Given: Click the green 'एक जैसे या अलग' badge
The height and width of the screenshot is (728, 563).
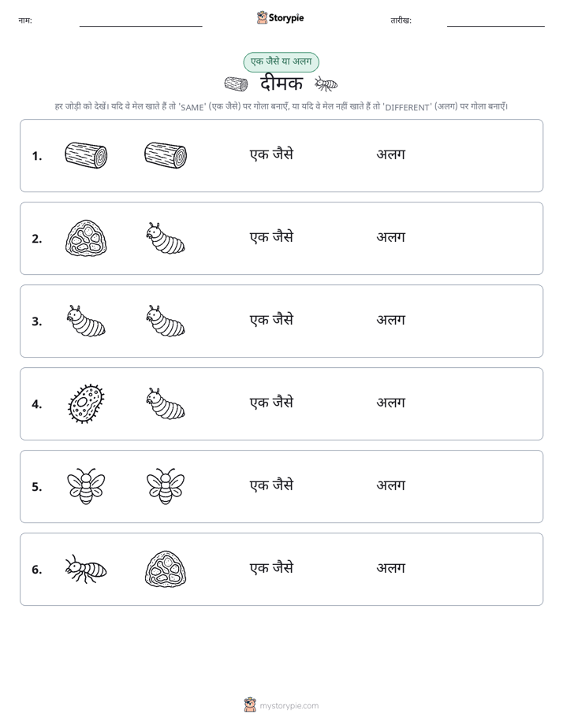Looking at the screenshot, I should coord(281,61).
